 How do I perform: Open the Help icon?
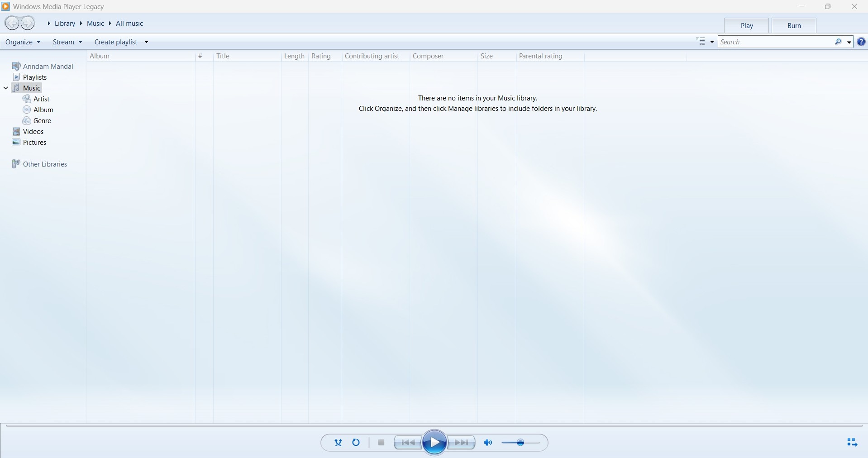(861, 42)
